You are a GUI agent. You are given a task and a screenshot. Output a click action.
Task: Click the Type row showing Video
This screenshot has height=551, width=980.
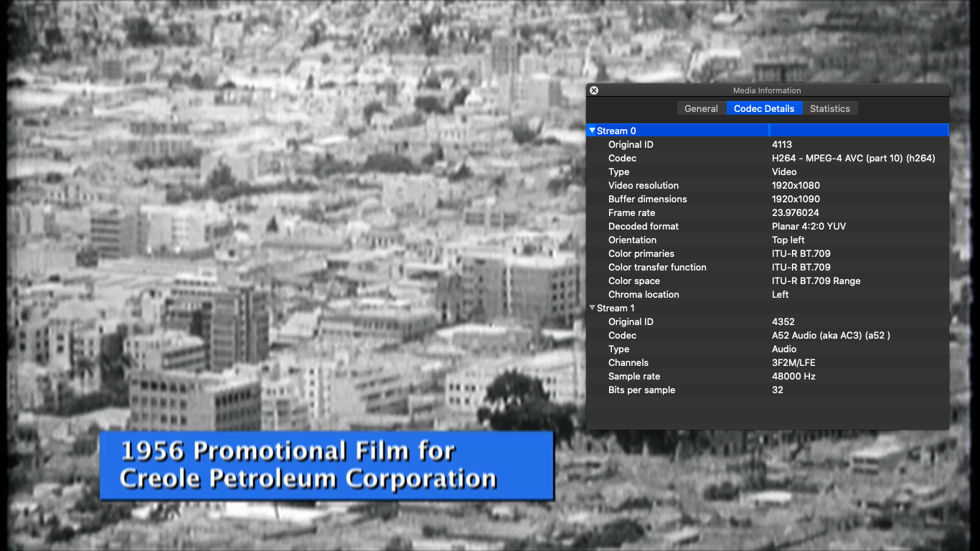768,171
